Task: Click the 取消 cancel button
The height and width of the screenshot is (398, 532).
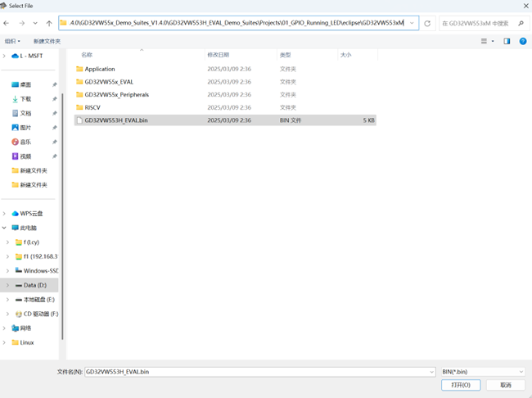Action: click(x=505, y=385)
